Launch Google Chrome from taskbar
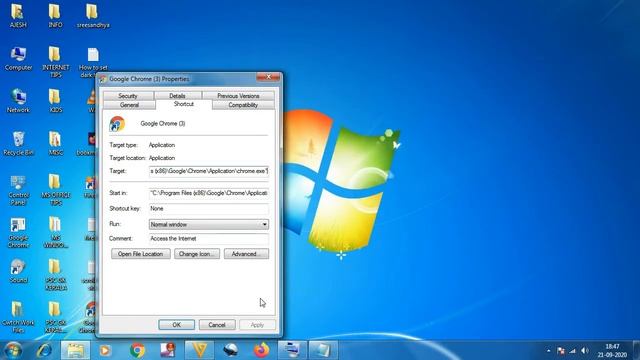The image size is (640, 360). pos(137,350)
